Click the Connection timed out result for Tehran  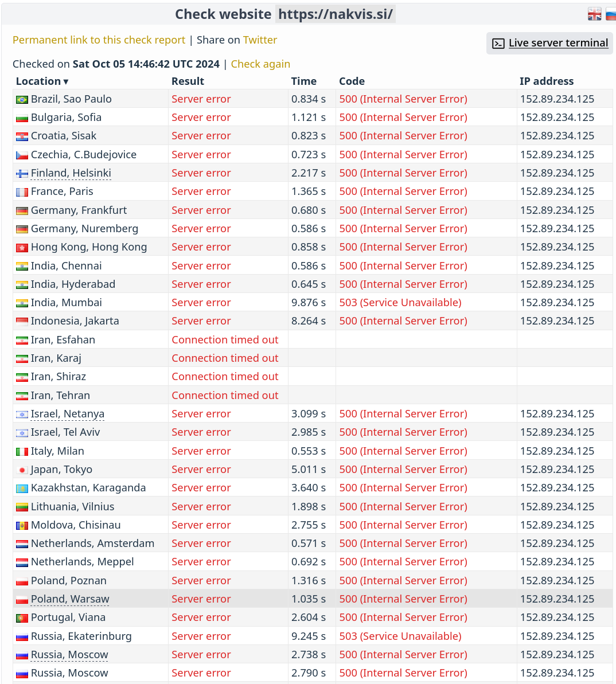[225, 396]
